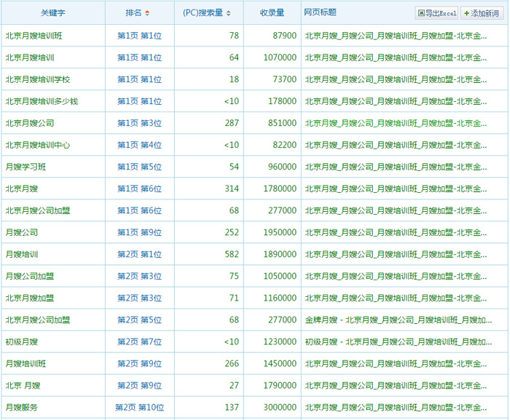Click the keyword 月嫂学习班
Viewport: 510px width, 420px height.
click(25, 167)
